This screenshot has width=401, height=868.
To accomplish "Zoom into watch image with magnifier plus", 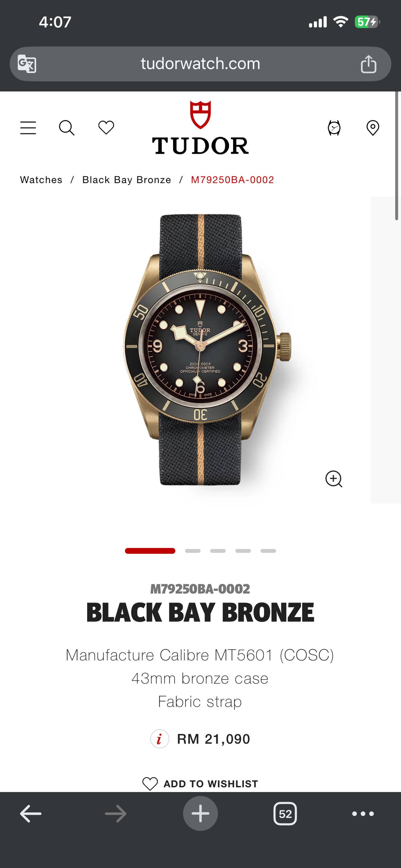I will (334, 479).
